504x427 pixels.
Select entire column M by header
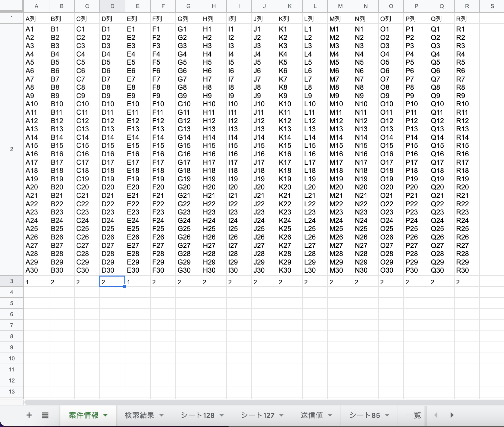340,6
